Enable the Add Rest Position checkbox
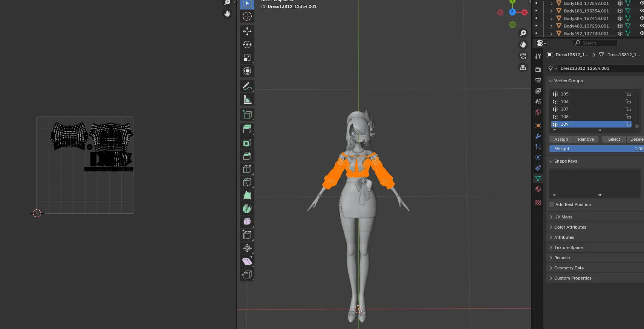 click(552, 204)
